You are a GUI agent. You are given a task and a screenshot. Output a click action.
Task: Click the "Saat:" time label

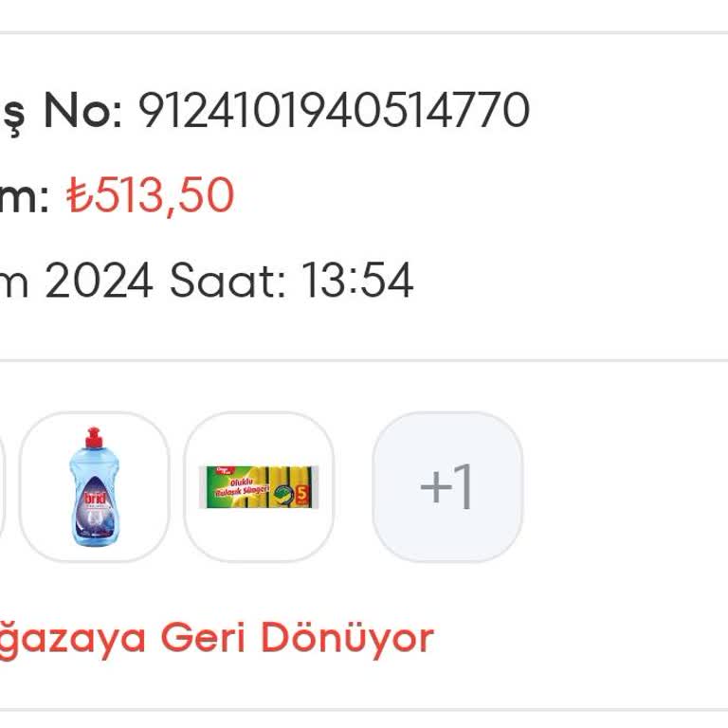(x=227, y=280)
